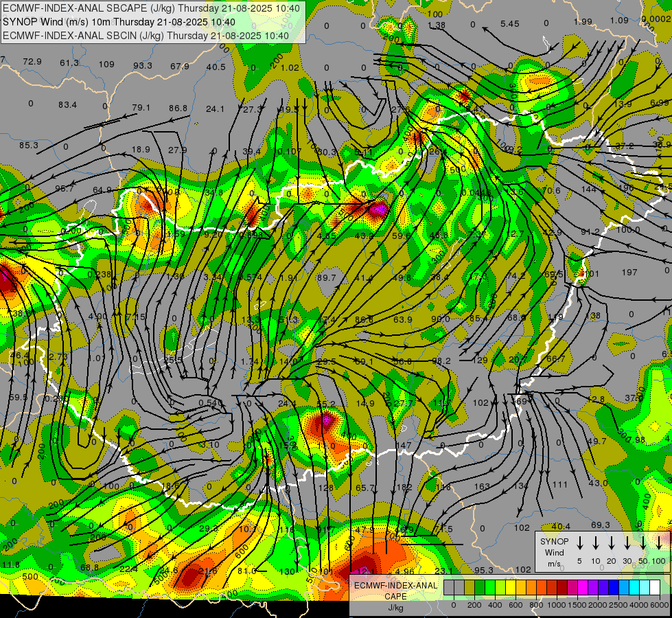The width and height of the screenshot is (672, 618).
Task: Click the 4000 tick label on CAPE scale
Action: tap(639, 605)
